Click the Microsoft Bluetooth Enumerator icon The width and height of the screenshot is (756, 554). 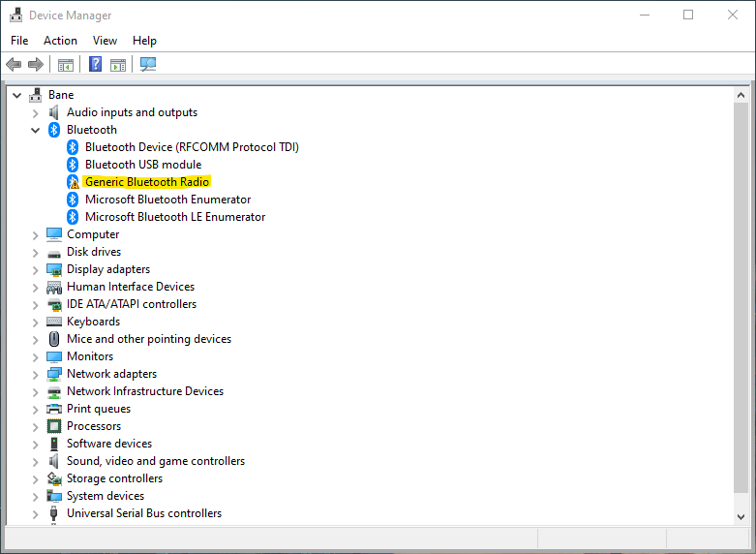click(x=73, y=200)
